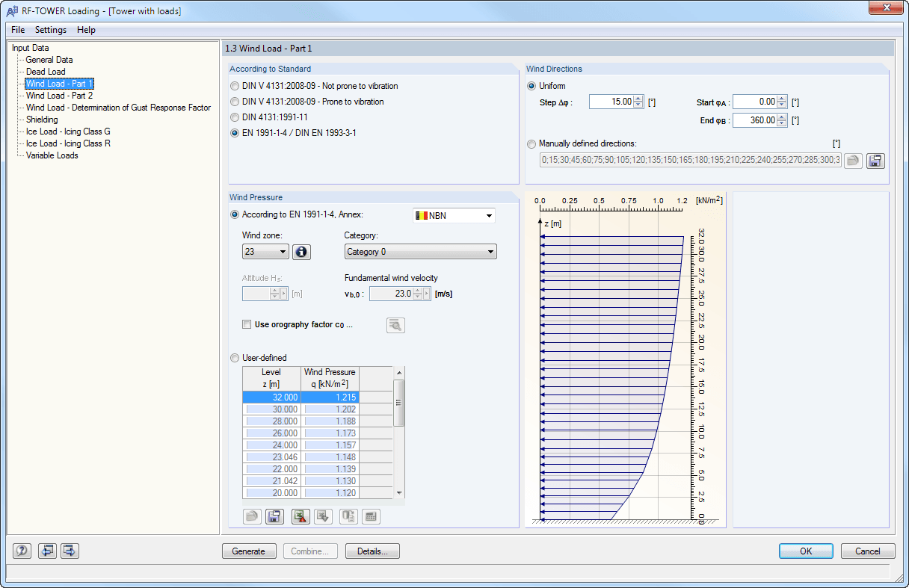
Task: Choose Uniform wind directions option
Action: [531, 86]
